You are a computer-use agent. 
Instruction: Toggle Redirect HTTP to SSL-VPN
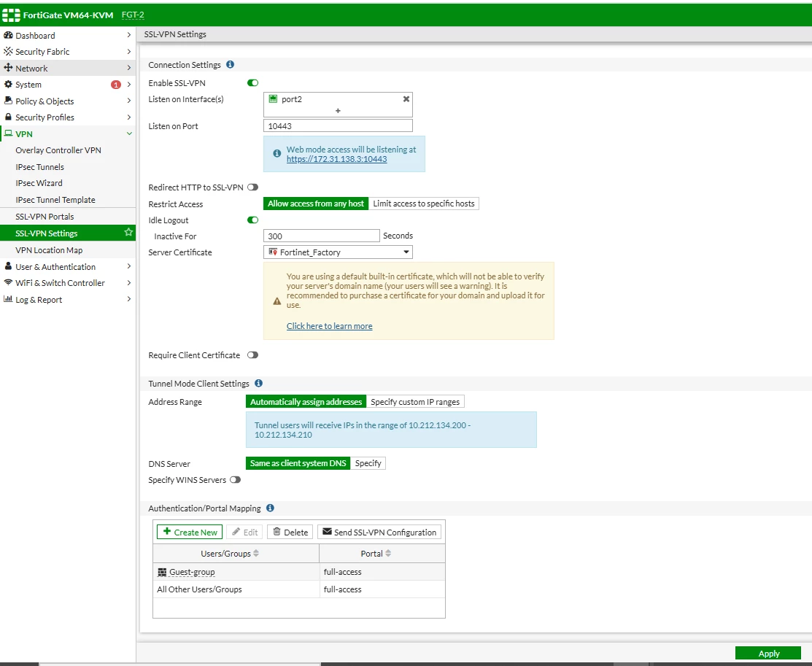point(252,187)
